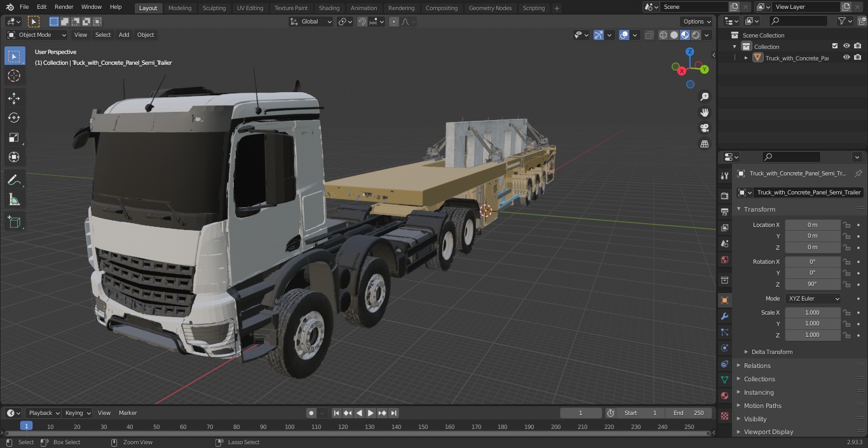The width and height of the screenshot is (868, 448).
Task: Expand the Collections panel
Action: click(x=759, y=379)
